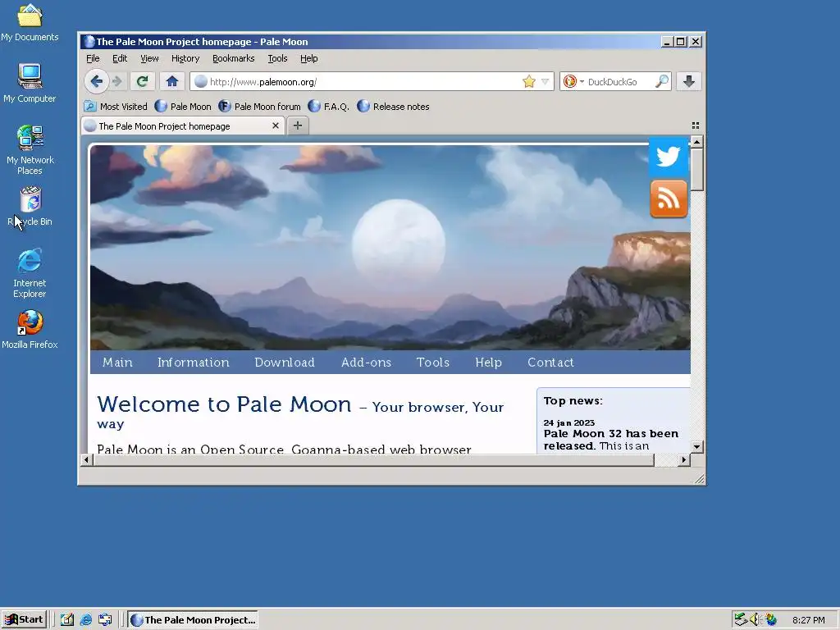The height and width of the screenshot is (630, 840).
Task: Click the horizontal scrollbar thumb
Action: click(x=373, y=459)
